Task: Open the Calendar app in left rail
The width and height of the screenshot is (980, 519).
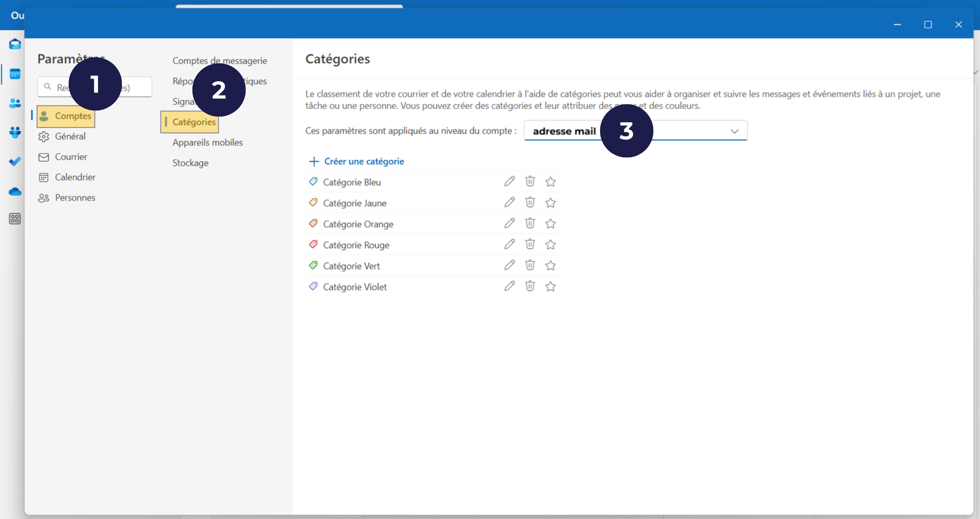Action: 15,74
